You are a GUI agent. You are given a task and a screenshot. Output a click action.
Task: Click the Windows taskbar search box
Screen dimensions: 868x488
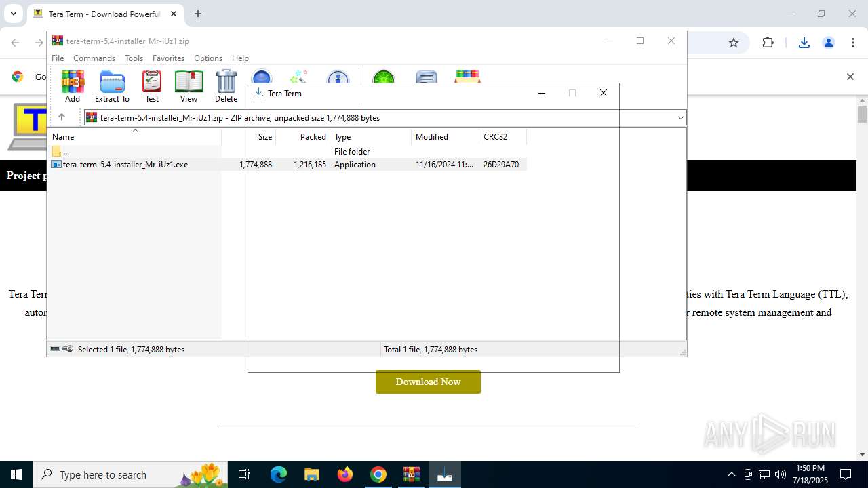[129, 474]
